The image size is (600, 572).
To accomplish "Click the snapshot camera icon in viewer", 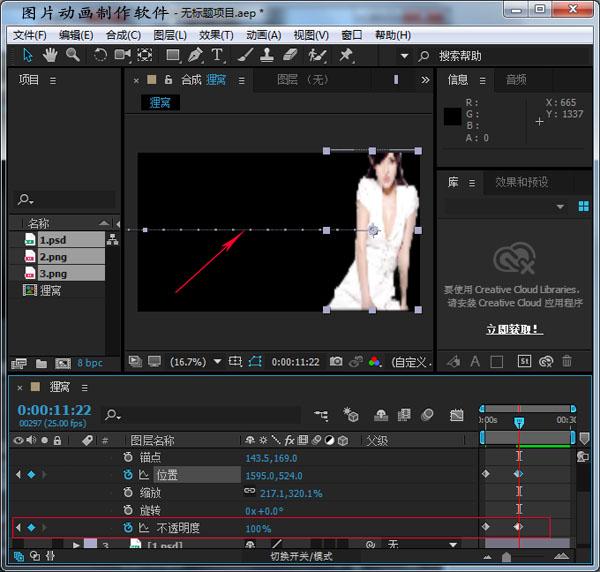I will coord(336,361).
